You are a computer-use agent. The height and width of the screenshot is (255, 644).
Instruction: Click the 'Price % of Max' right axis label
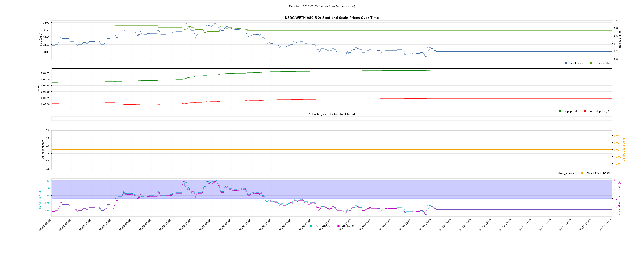(620, 40)
